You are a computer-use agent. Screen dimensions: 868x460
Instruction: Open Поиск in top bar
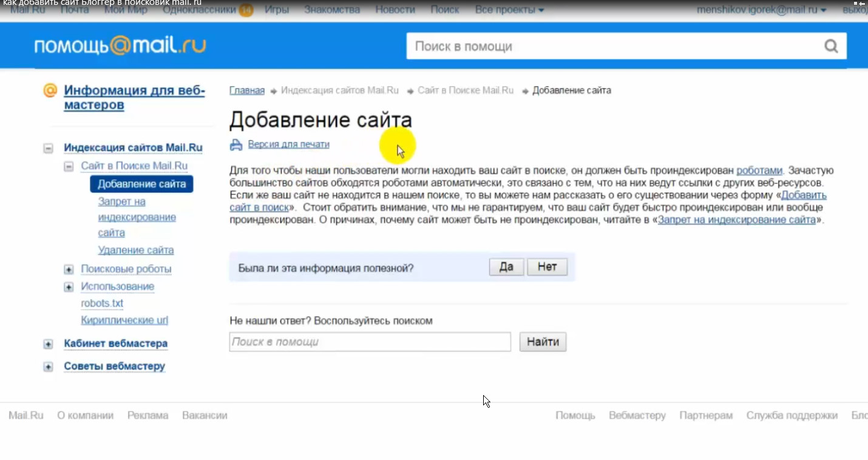(445, 10)
